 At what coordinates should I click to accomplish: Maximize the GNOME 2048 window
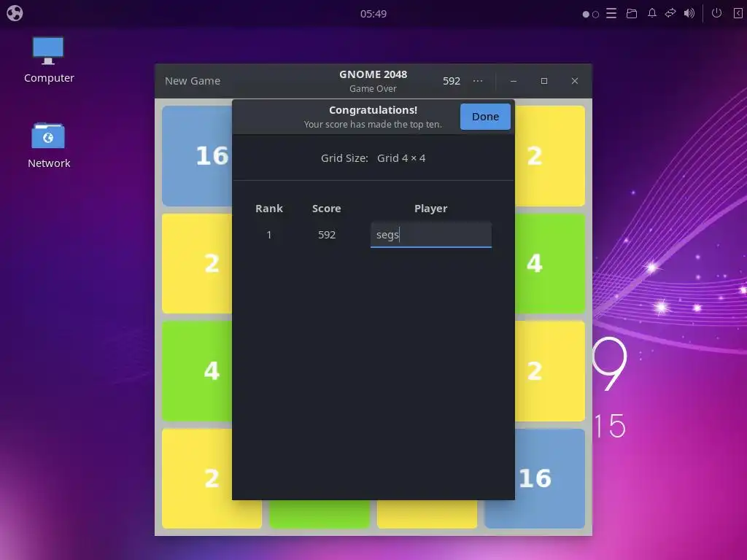click(543, 81)
